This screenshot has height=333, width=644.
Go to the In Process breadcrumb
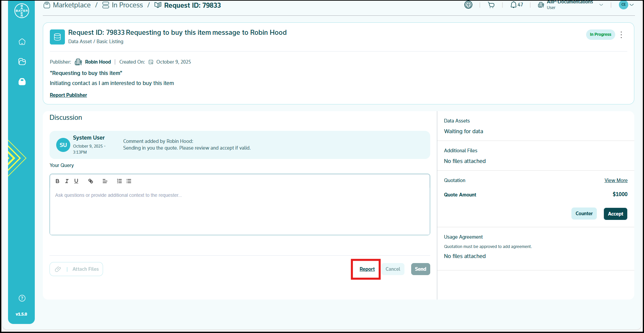pyautogui.click(x=127, y=5)
